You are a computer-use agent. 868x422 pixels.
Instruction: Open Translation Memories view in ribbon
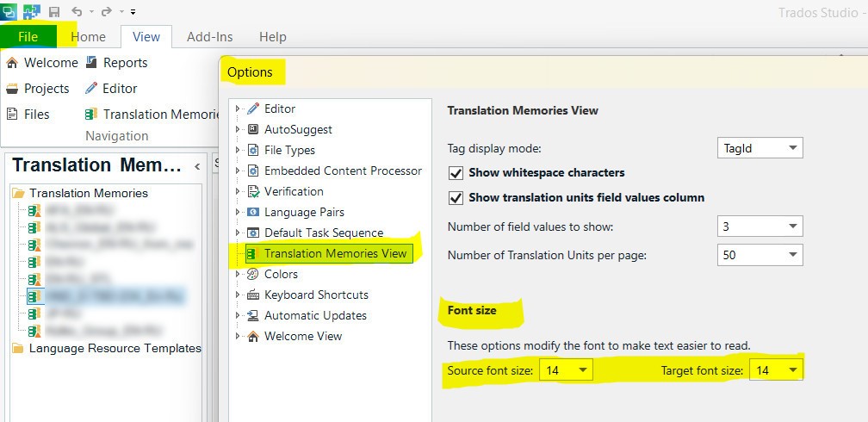153,114
